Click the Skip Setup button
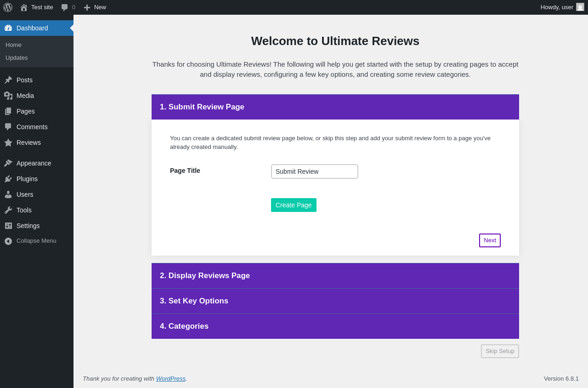This screenshot has width=588, height=388. coord(500,351)
